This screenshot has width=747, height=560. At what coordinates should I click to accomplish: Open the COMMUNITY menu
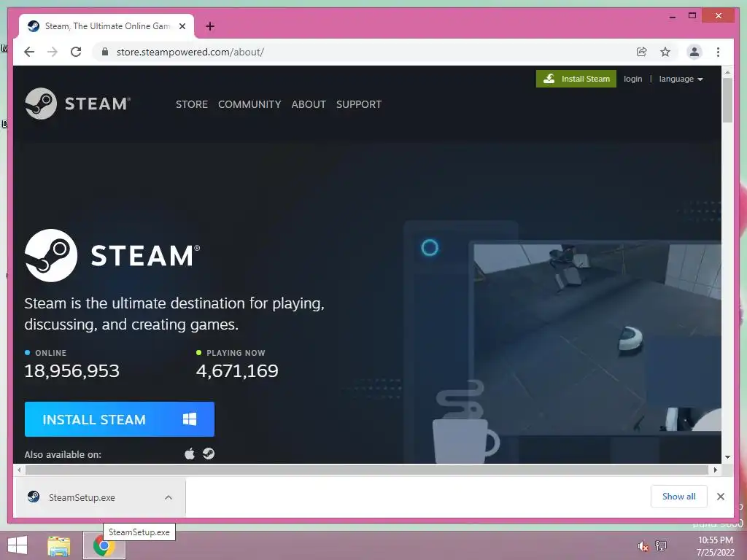pos(249,104)
